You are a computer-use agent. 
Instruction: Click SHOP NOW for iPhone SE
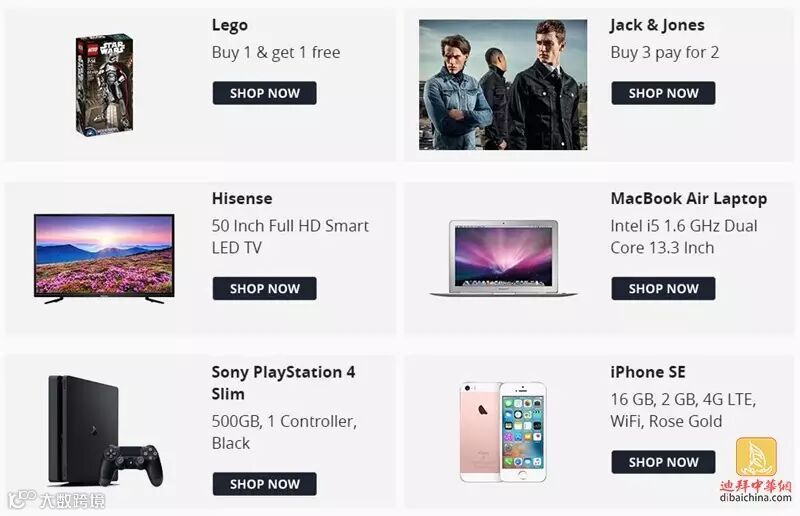tap(663, 462)
